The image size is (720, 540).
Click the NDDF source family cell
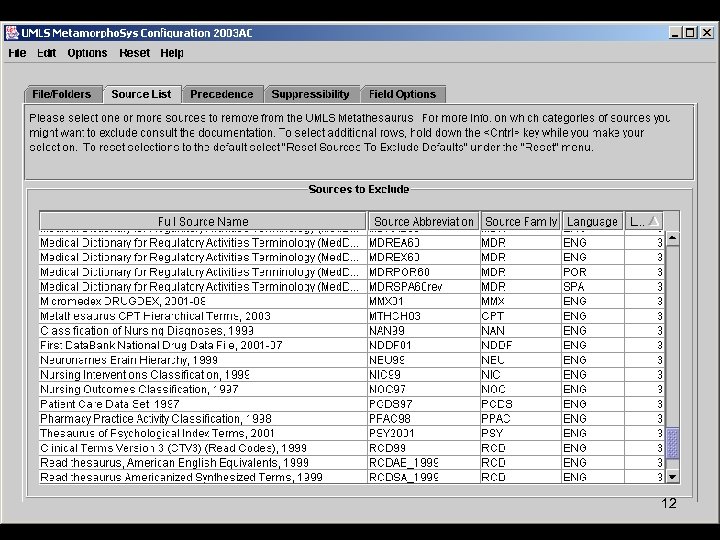click(x=521, y=345)
